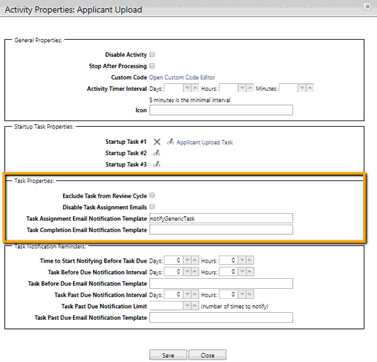Click the Close button at the bottom

tap(207, 355)
